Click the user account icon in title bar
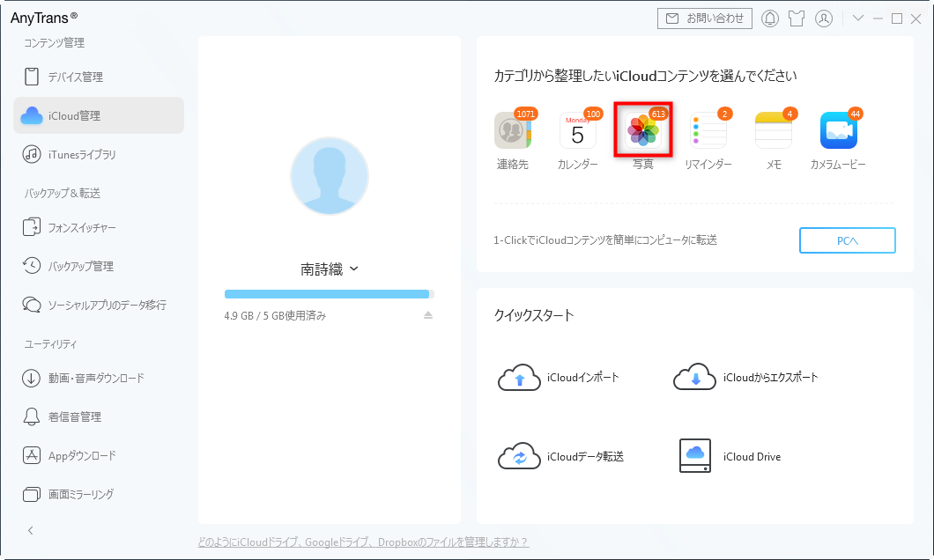 (x=824, y=18)
